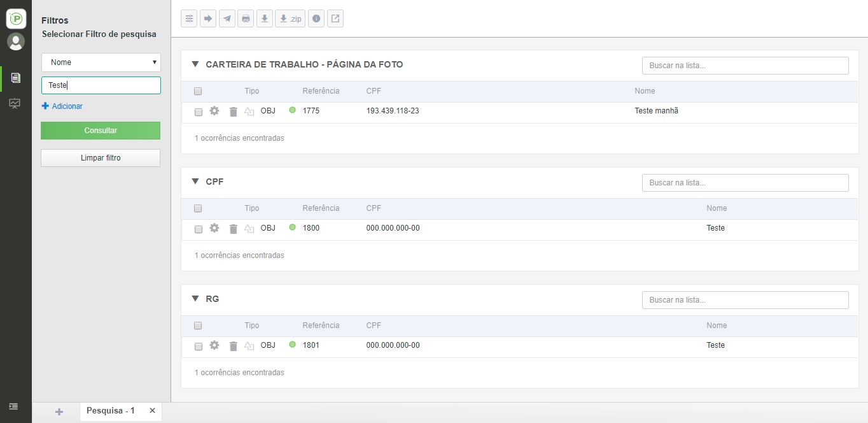This screenshot has height=423, width=868.
Task: Click the Nome cell Teste in RG table
Action: [716, 345]
